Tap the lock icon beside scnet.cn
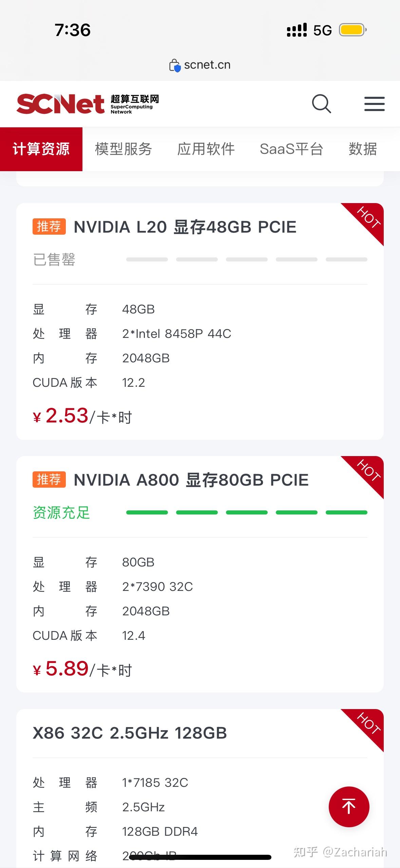The height and width of the screenshot is (868, 400). [x=175, y=65]
